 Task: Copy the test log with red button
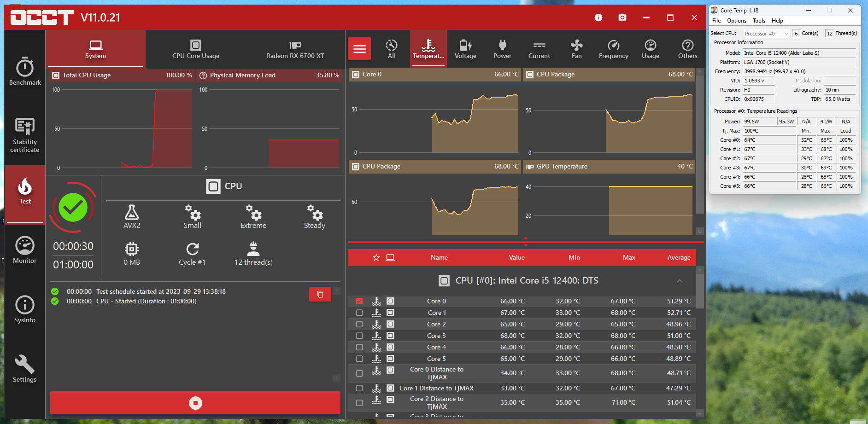point(320,294)
